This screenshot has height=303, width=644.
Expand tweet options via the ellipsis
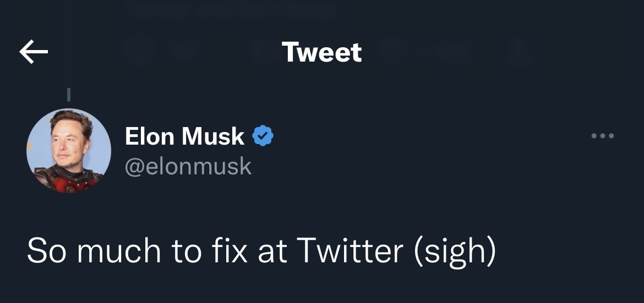[602, 136]
